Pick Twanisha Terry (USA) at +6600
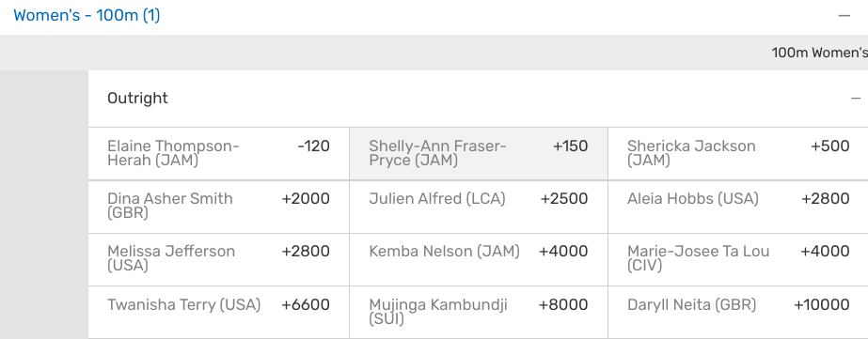This screenshot has width=868, height=339. (219, 313)
